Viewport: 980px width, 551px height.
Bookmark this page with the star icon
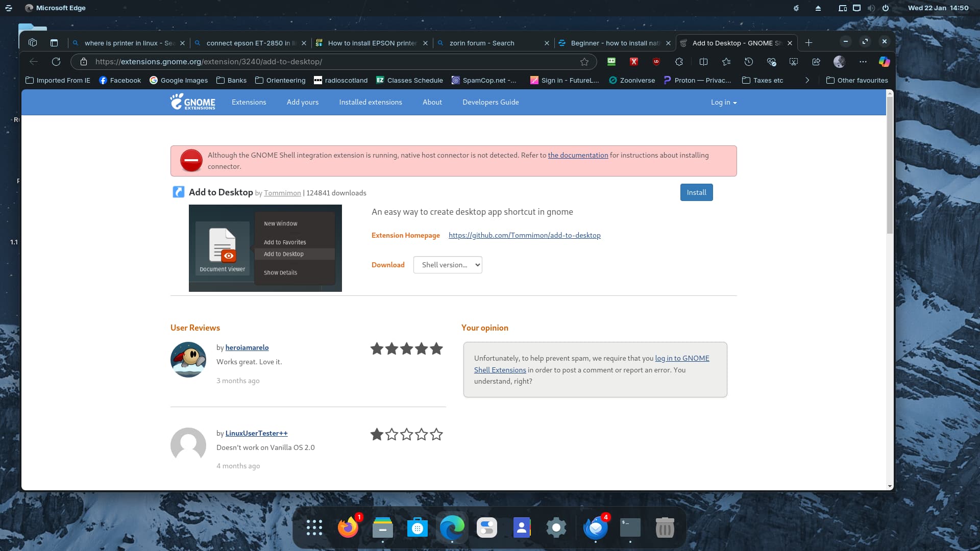coord(584,62)
